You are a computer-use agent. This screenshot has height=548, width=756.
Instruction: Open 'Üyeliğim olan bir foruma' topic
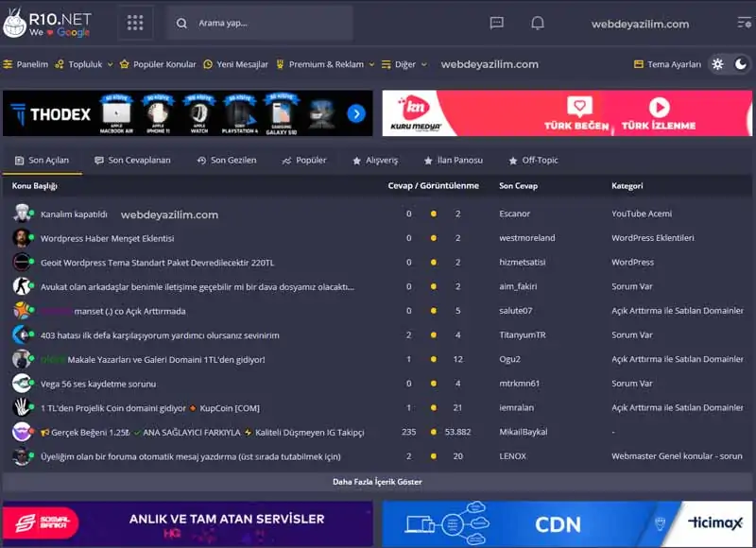(x=191, y=456)
